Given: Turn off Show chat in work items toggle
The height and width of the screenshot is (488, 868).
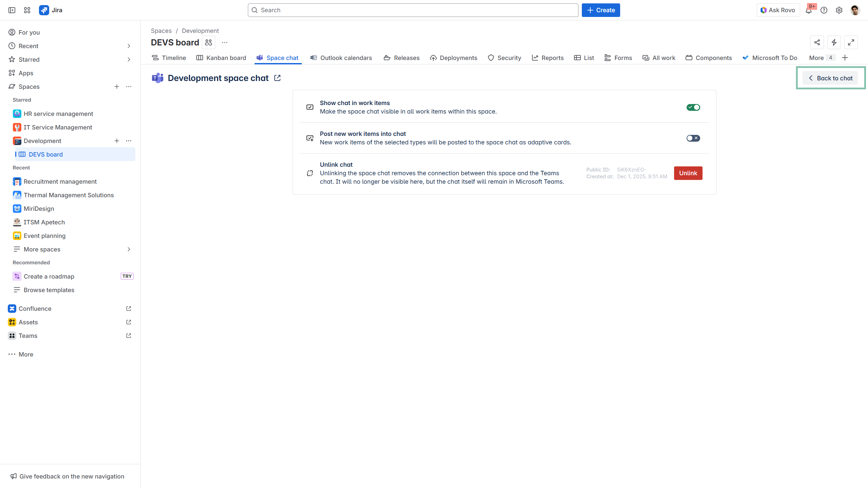Looking at the screenshot, I should (693, 107).
